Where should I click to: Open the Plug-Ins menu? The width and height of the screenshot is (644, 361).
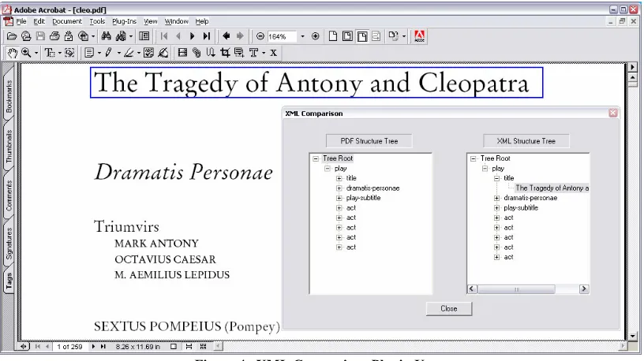(x=124, y=21)
